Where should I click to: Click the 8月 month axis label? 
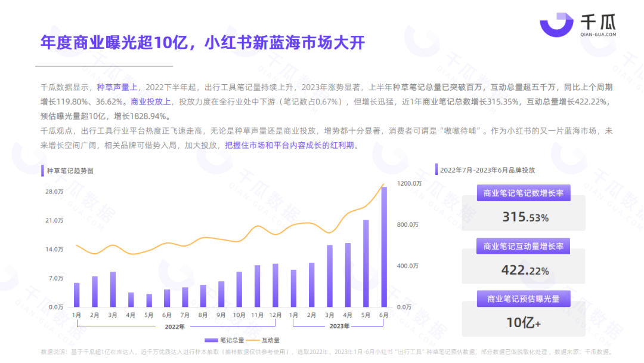tap(203, 315)
